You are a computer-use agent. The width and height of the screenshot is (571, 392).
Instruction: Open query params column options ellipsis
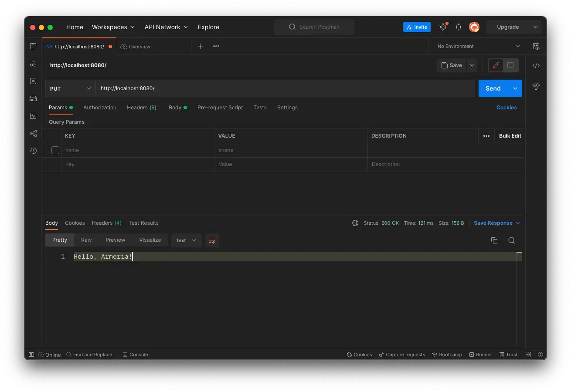[486, 136]
